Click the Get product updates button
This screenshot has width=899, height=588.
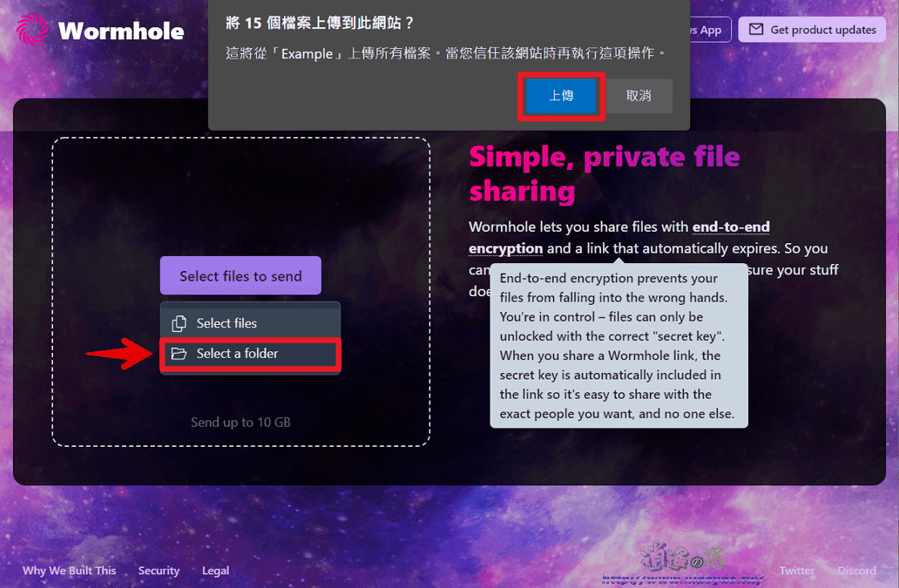pyautogui.click(x=812, y=29)
